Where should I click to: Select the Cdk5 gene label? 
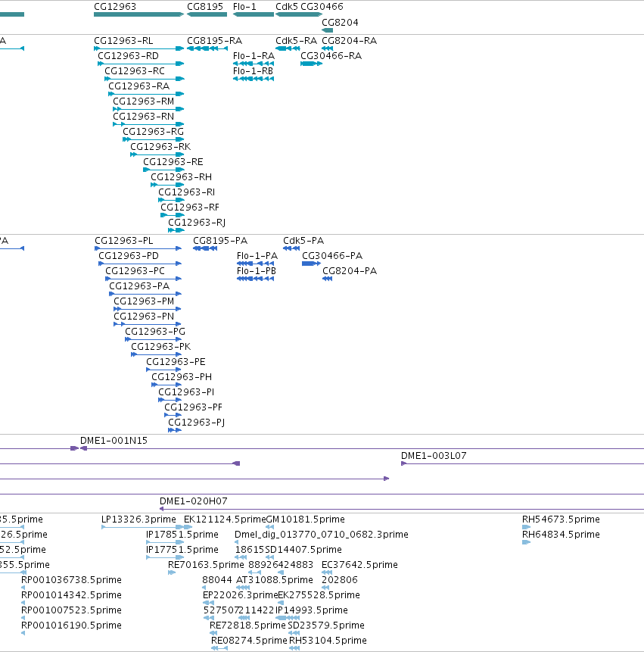pos(287,7)
